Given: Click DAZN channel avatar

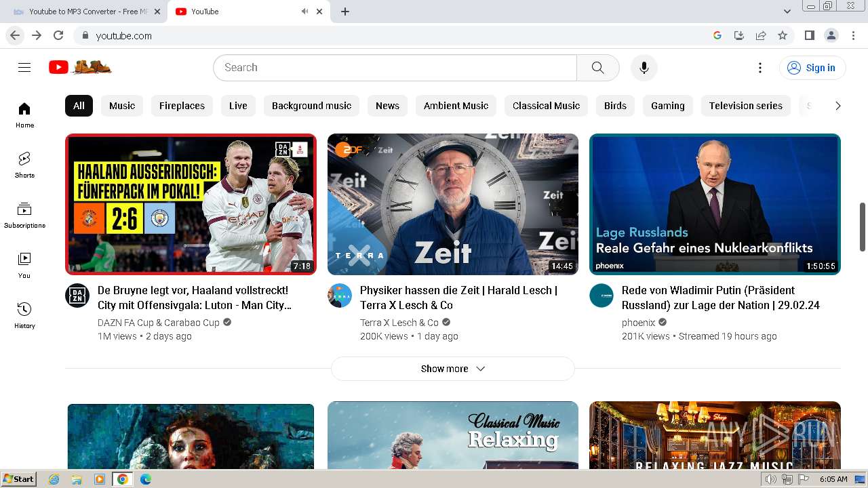Looking at the screenshot, I should (77, 296).
